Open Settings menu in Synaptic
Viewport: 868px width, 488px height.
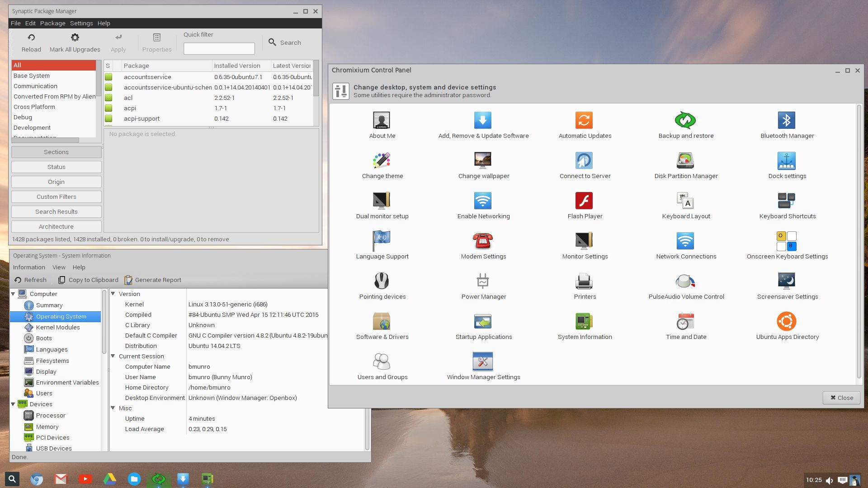point(81,23)
